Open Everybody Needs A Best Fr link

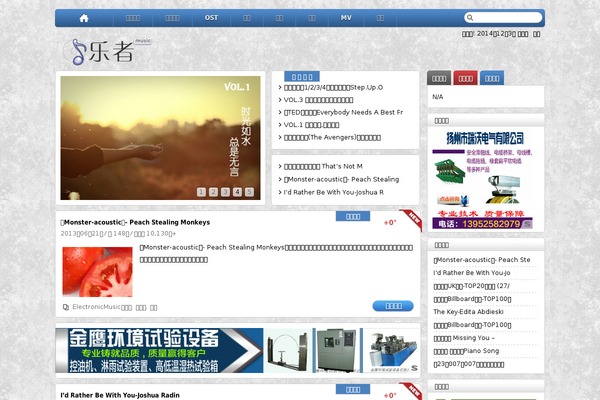343,112
